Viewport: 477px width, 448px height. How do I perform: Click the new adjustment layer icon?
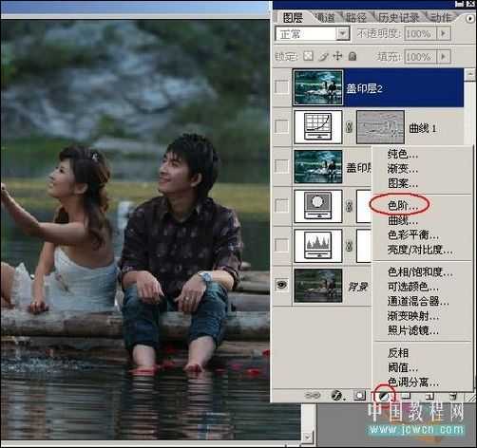click(x=384, y=396)
